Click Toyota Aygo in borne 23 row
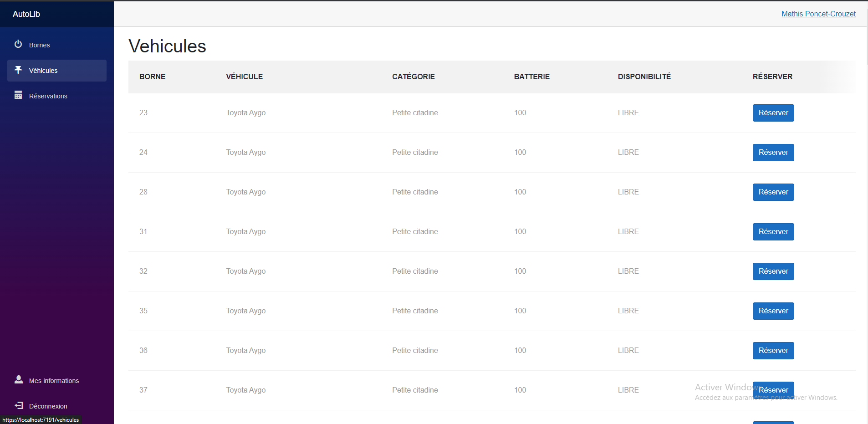The image size is (868, 424). (246, 112)
